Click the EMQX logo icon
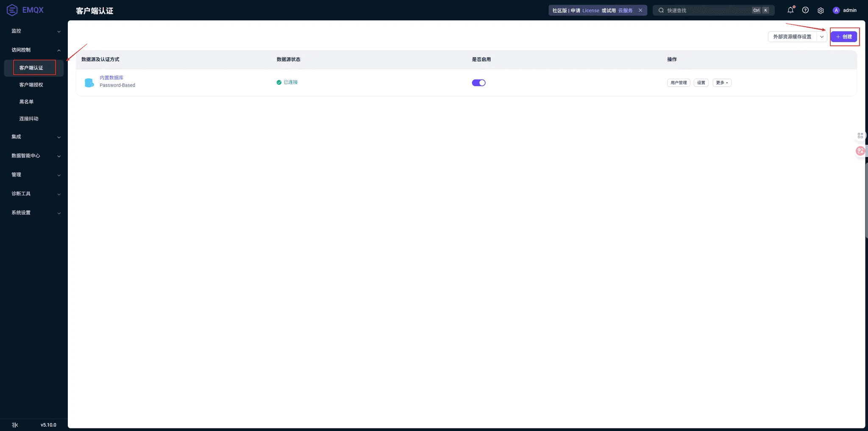Viewport: 868px width, 431px height. pyautogui.click(x=12, y=10)
